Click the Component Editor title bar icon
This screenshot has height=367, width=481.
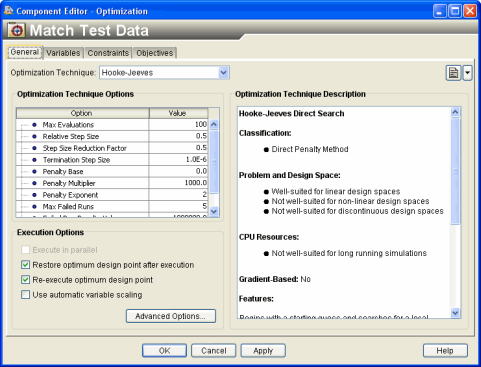point(8,11)
